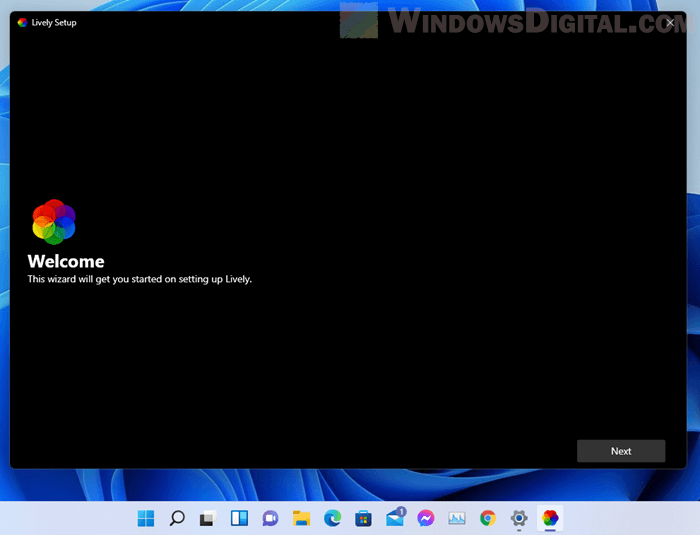Launch Google Chrome from the taskbar
The image size is (700, 535).
[488, 518]
